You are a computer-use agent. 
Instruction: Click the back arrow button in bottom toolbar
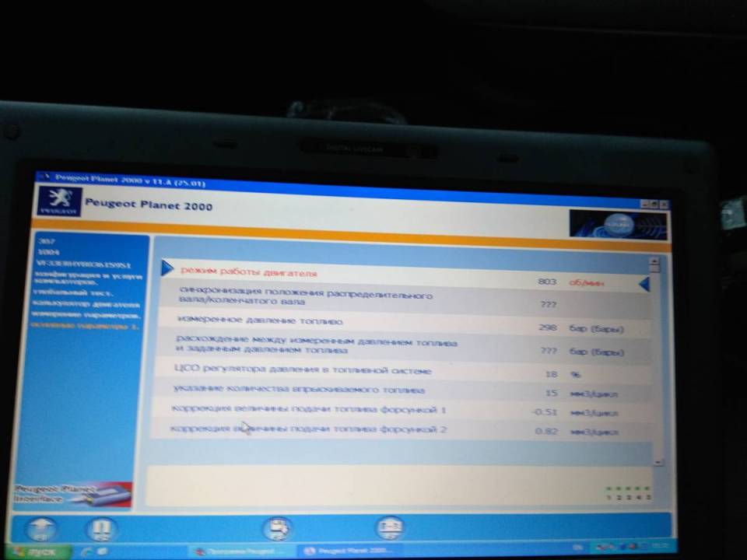point(43,530)
